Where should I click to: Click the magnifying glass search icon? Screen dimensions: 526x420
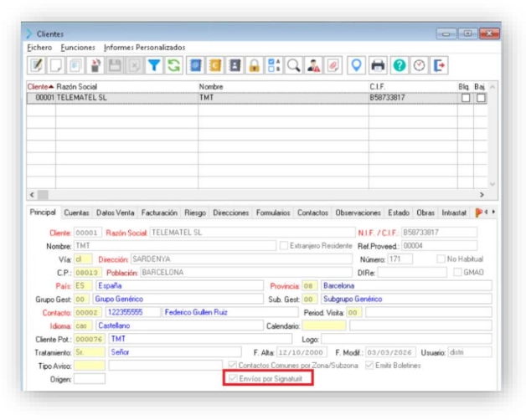[x=293, y=65]
